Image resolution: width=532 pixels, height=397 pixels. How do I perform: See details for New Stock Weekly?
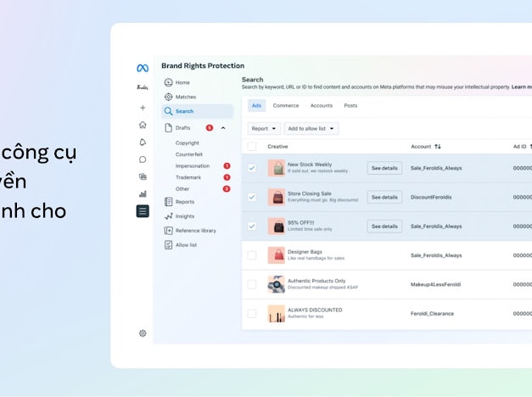pyautogui.click(x=384, y=168)
